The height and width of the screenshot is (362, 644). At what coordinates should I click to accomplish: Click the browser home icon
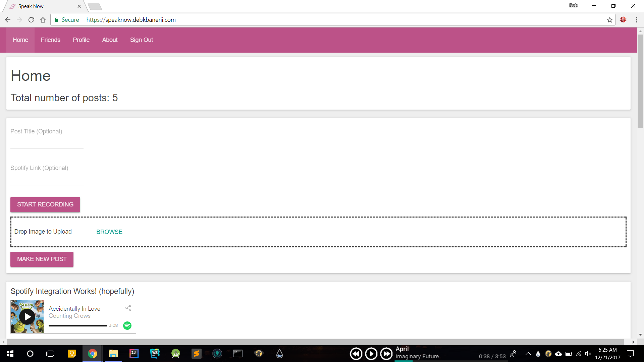(x=43, y=20)
